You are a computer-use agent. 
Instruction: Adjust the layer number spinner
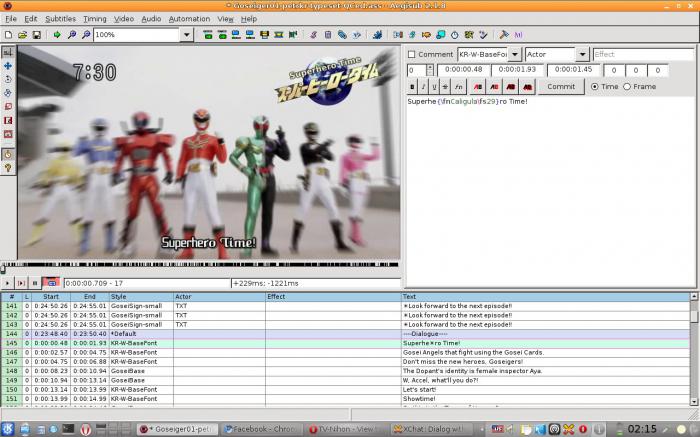click(429, 70)
